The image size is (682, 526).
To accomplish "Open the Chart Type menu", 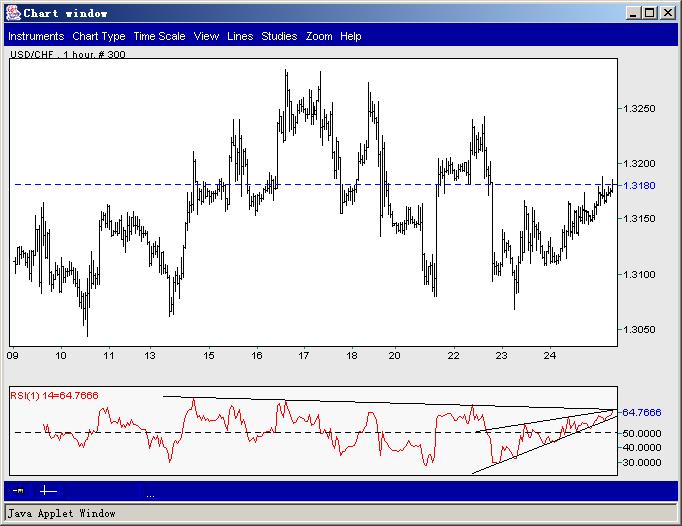I will point(99,36).
